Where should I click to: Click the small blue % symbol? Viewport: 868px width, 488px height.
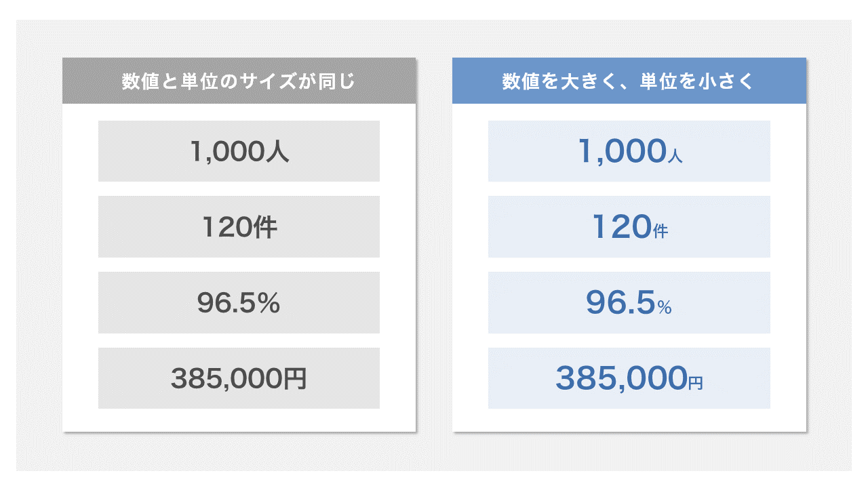[665, 308]
